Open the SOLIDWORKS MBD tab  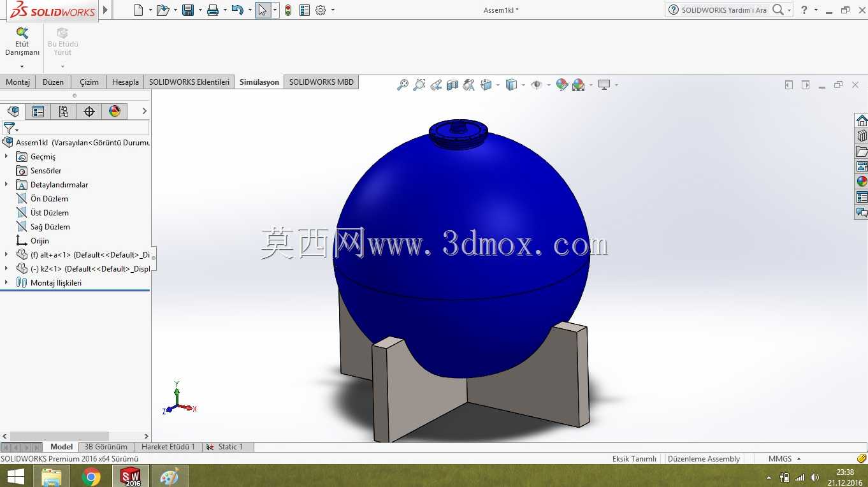[x=321, y=82]
